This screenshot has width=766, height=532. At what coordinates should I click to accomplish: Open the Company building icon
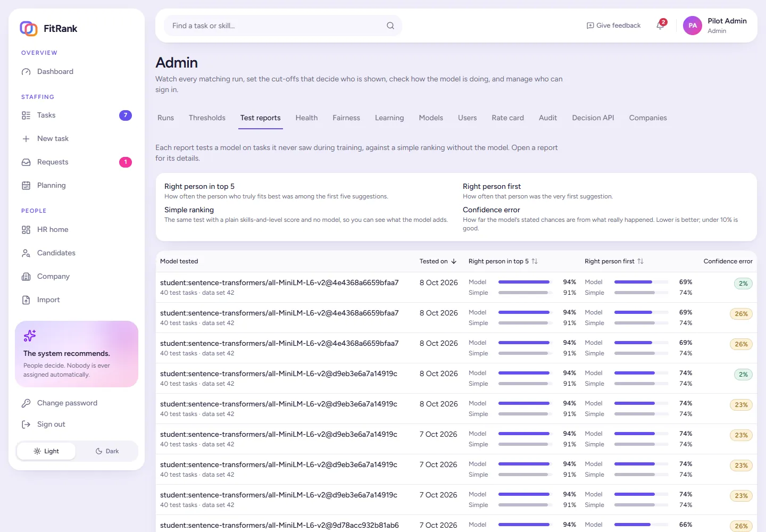(26, 277)
